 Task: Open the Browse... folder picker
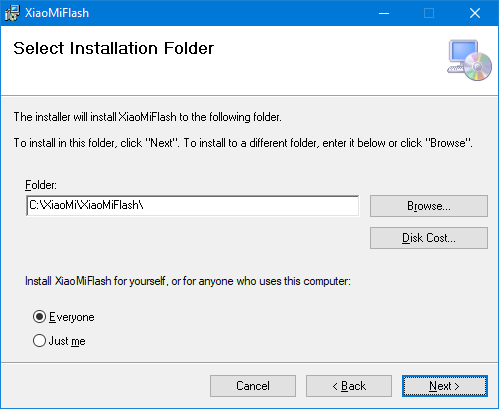click(x=429, y=206)
